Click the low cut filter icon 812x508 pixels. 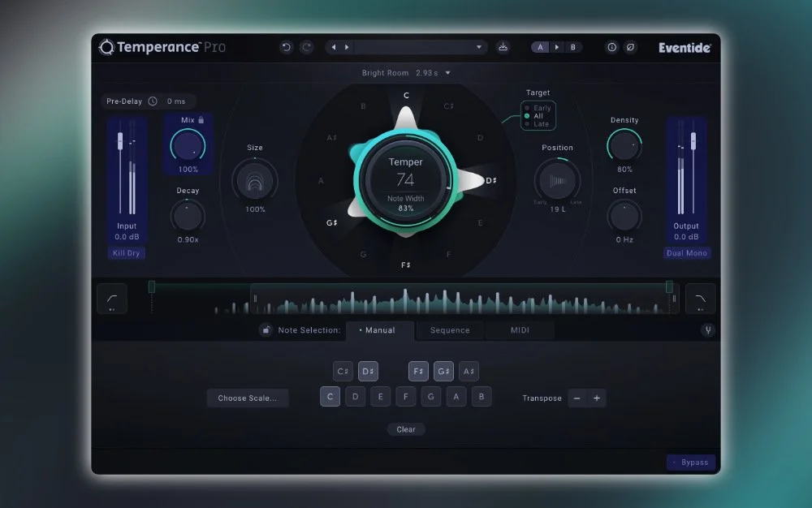112,299
